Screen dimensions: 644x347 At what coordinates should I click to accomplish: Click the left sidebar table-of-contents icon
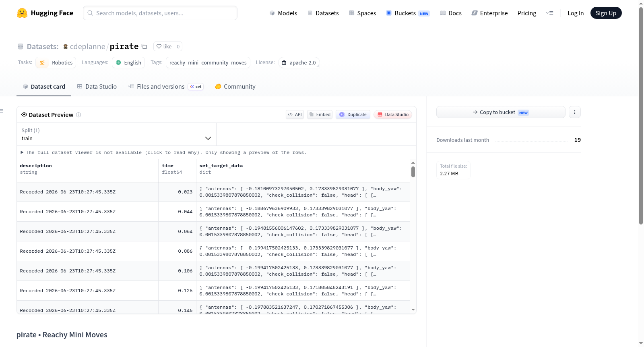click(2, 111)
